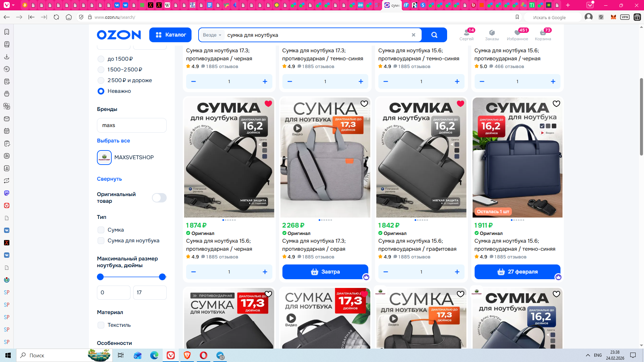Open the Каталог menu

click(170, 35)
